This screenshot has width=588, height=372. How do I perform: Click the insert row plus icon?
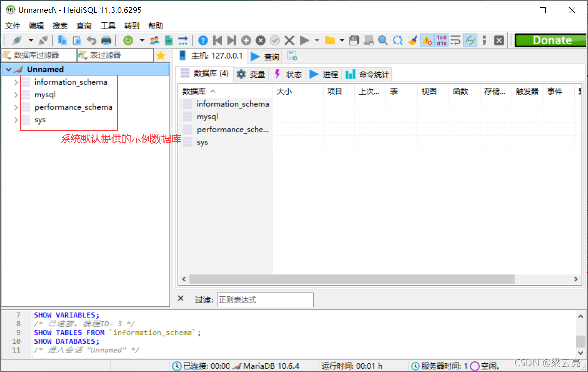tap(246, 40)
